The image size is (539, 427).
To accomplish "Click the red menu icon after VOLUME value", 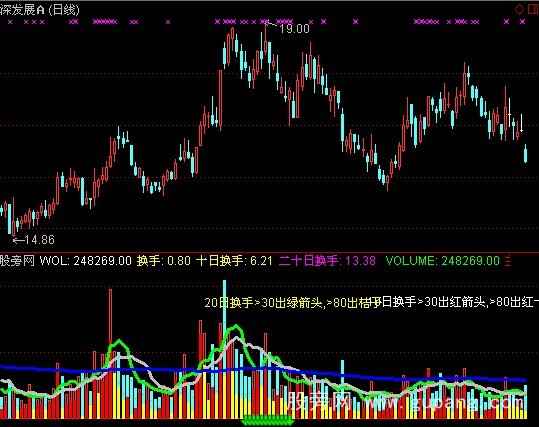I will 508,261.
